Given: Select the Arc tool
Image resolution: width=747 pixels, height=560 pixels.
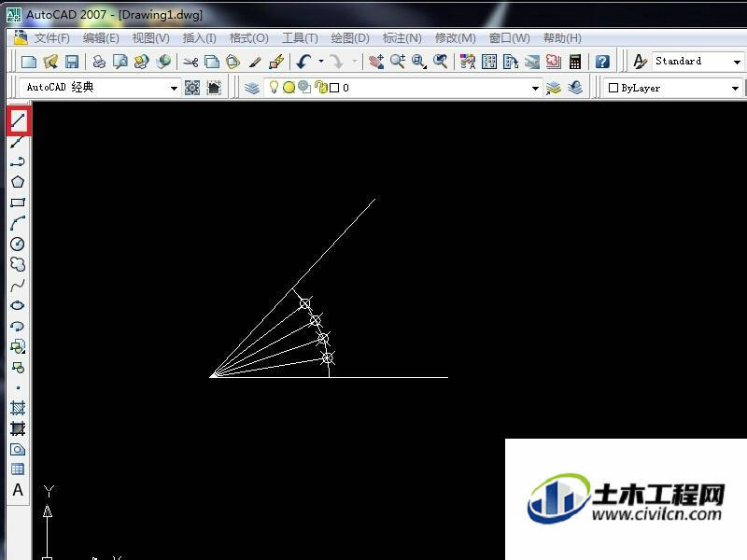Looking at the screenshot, I should (18, 223).
